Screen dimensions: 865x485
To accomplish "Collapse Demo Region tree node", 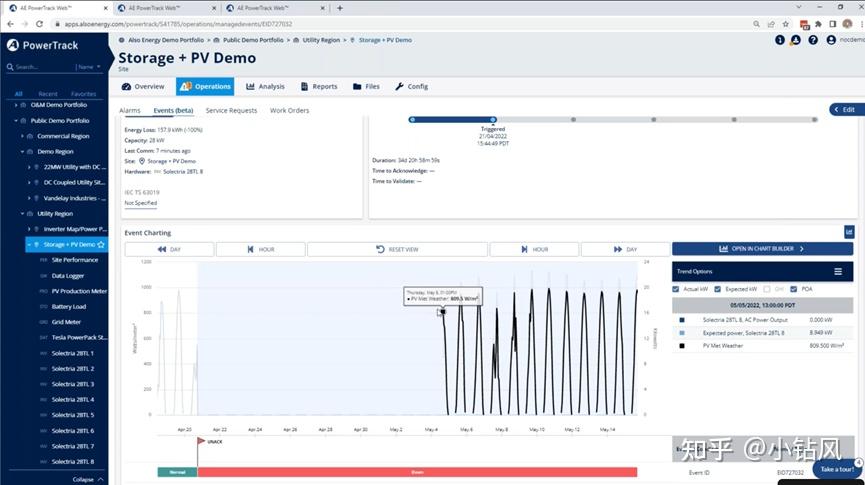I will click(x=23, y=151).
